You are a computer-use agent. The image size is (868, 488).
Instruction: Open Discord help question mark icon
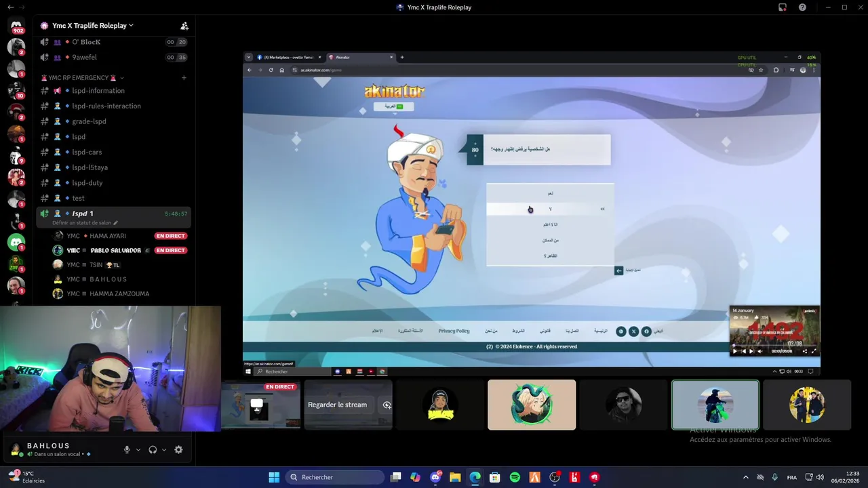coord(802,7)
